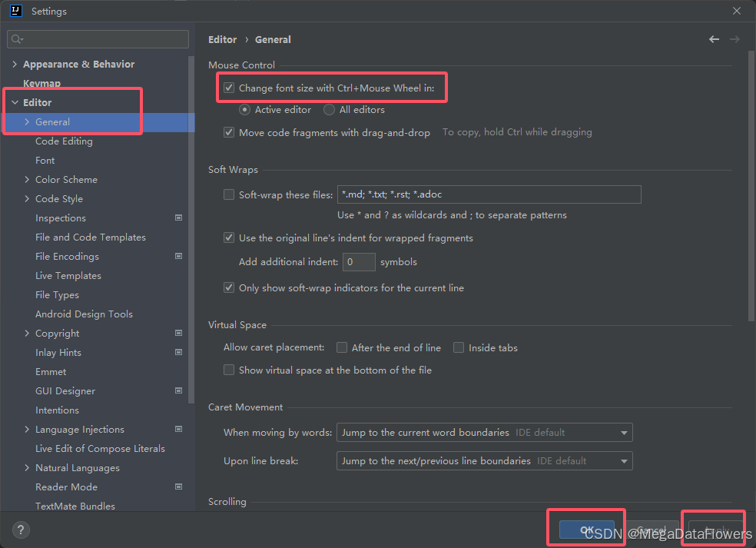Image resolution: width=756 pixels, height=548 pixels.
Task: Click the OK button
Action: tap(587, 530)
